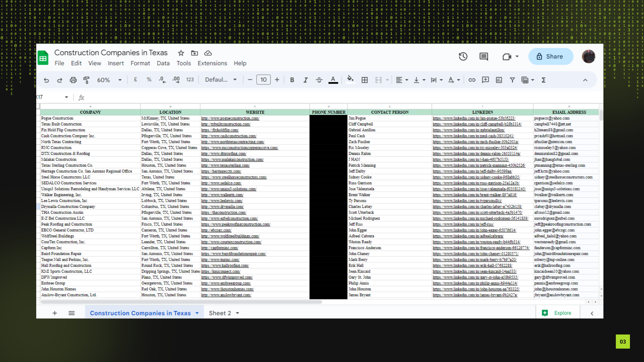Open the cashconstruction.com website link
The height and width of the screenshot is (362, 644).
pyautogui.click(x=229, y=136)
